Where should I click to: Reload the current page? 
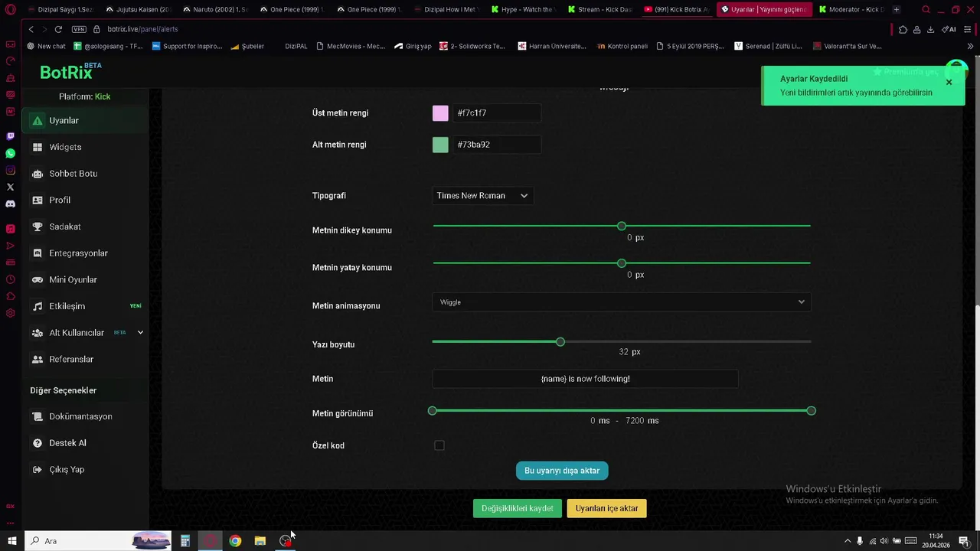(x=58, y=29)
